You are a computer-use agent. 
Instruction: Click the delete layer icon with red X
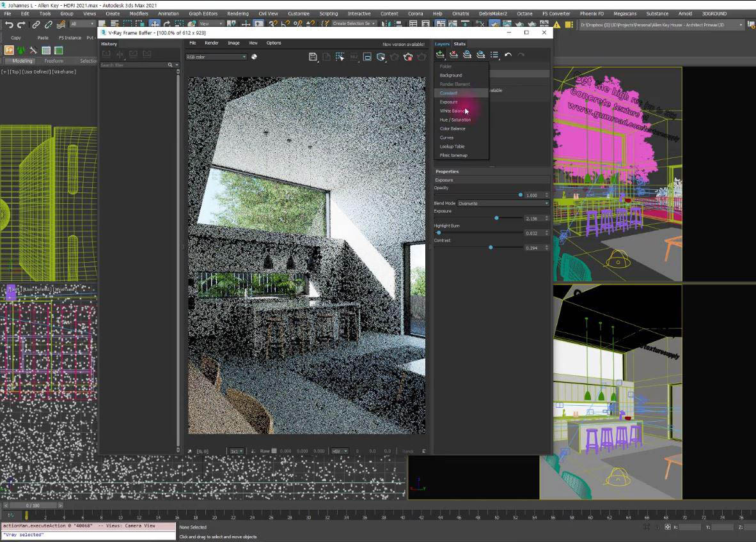click(x=453, y=55)
